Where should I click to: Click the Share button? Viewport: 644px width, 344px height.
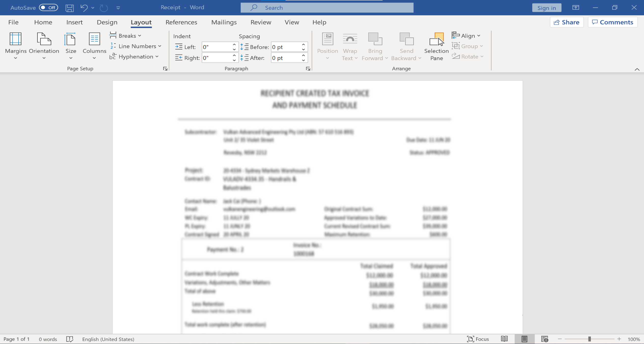point(566,22)
